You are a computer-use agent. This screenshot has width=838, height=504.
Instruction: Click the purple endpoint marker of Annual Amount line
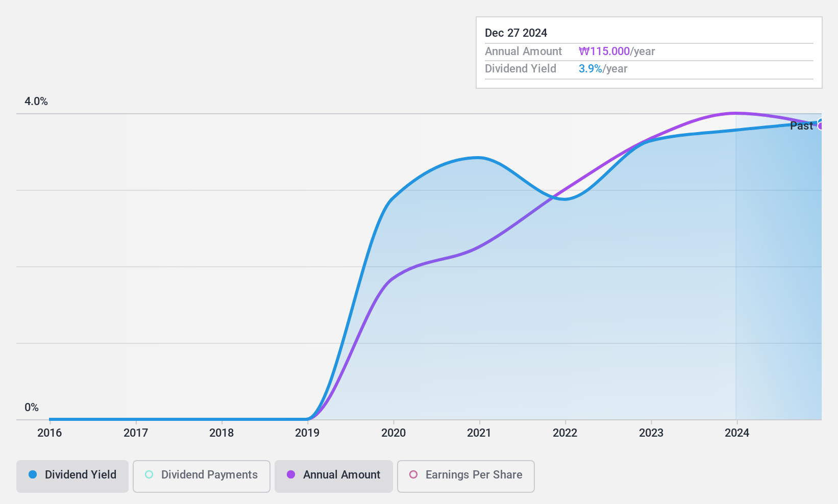(821, 126)
